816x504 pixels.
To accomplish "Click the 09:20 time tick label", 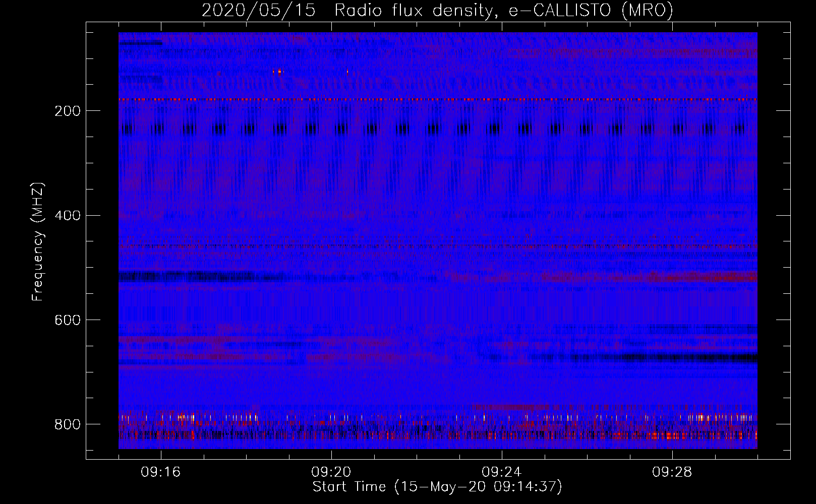I will (x=331, y=472).
